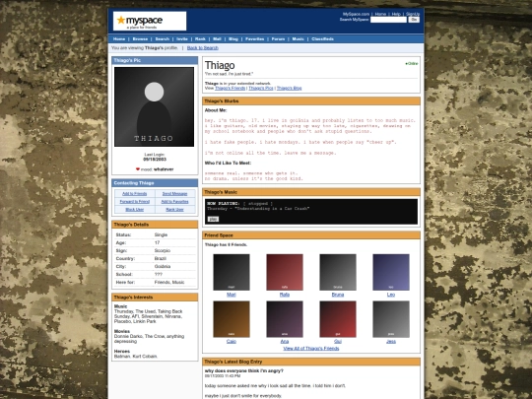This screenshot has width=532, height=399.
Task: Open Thiago's Friends link
Action: tap(230, 89)
